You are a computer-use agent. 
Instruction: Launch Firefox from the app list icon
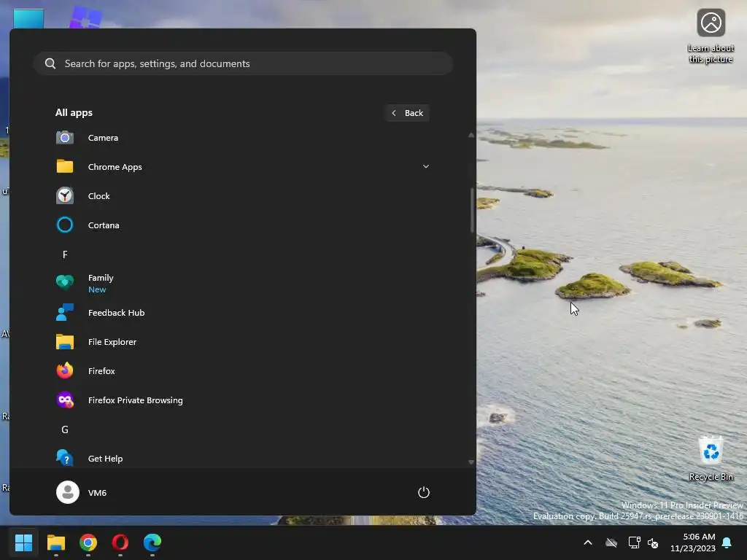pyautogui.click(x=65, y=371)
